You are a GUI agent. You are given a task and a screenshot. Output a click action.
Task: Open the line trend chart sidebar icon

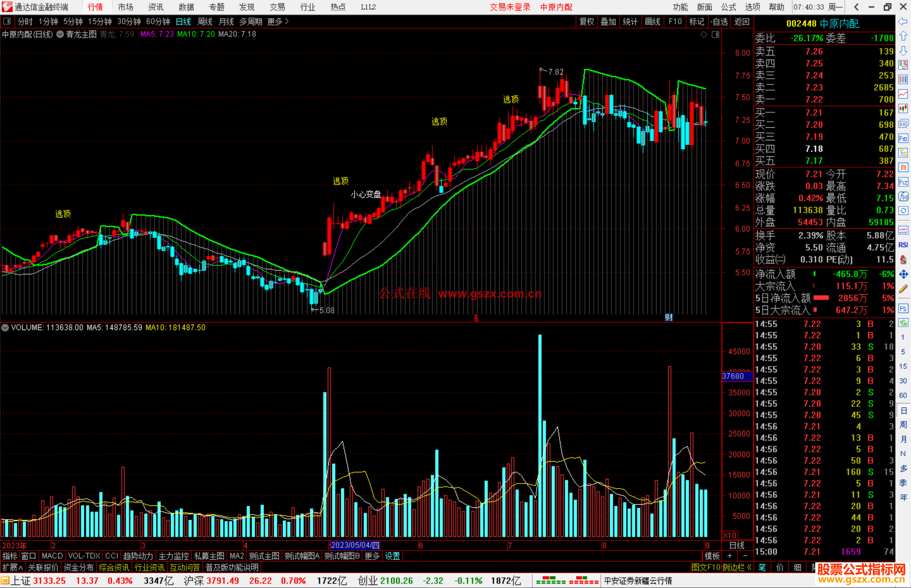pyautogui.click(x=903, y=94)
